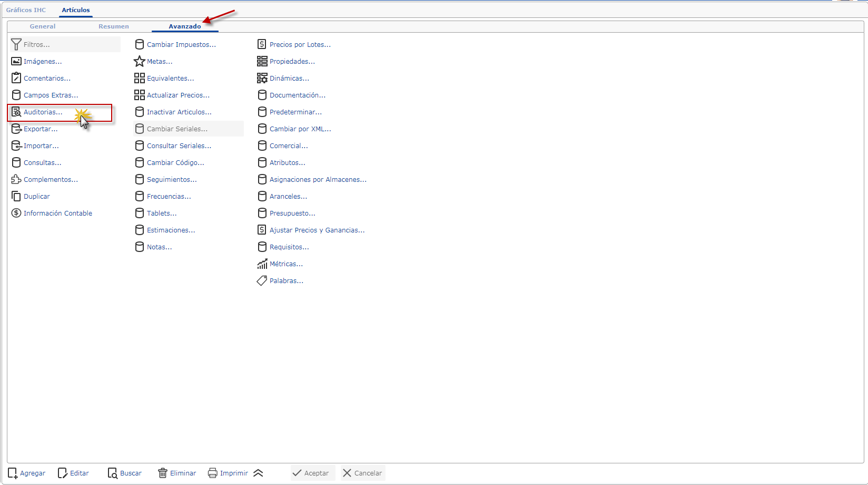Switch to the Resumen tab

[x=113, y=26]
